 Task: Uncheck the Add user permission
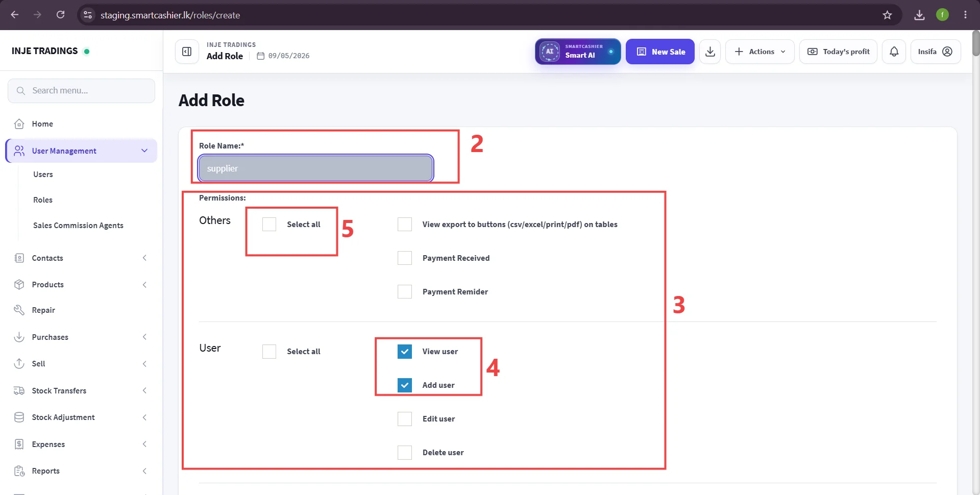(405, 385)
